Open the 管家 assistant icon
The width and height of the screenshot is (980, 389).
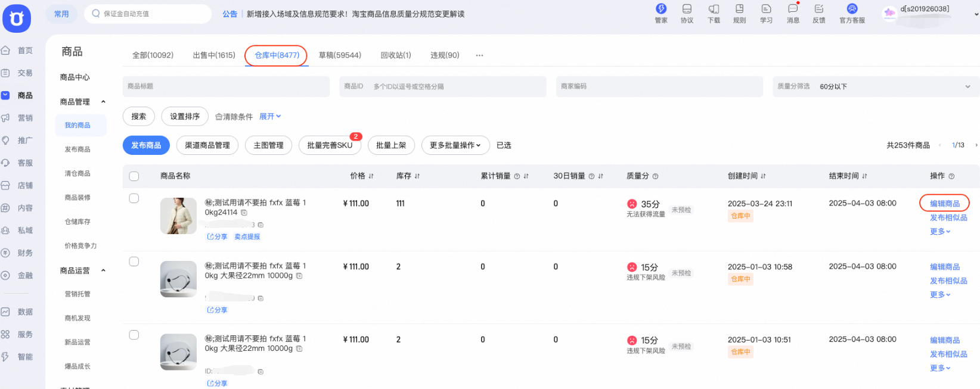[661, 9]
